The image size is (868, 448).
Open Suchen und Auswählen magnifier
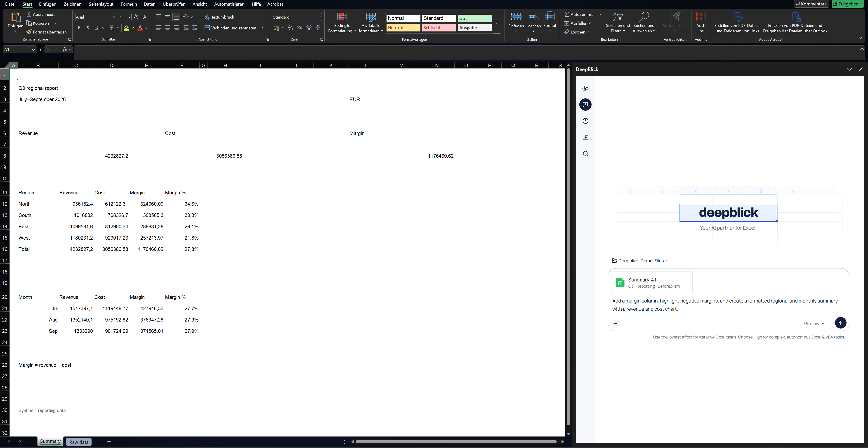tap(644, 17)
